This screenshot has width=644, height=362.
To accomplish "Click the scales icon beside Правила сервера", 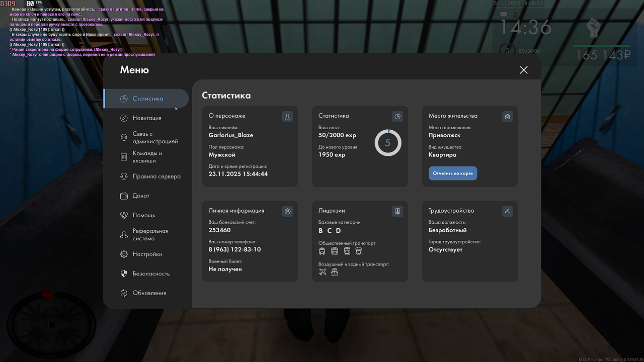I will pos(124,176).
